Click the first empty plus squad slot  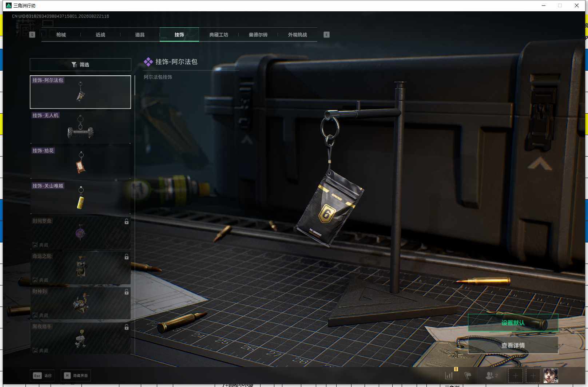(x=515, y=375)
